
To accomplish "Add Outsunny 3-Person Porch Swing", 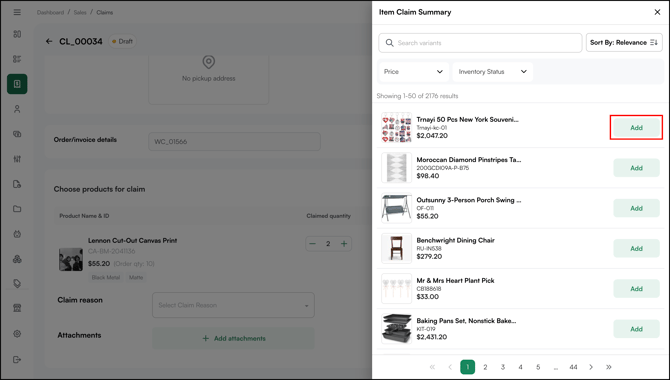I will (x=636, y=208).
